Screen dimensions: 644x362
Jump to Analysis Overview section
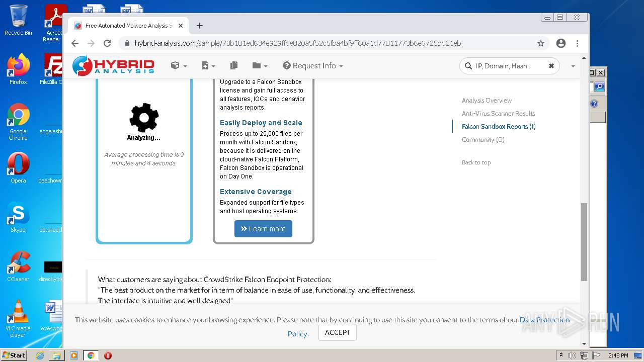pos(487,101)
